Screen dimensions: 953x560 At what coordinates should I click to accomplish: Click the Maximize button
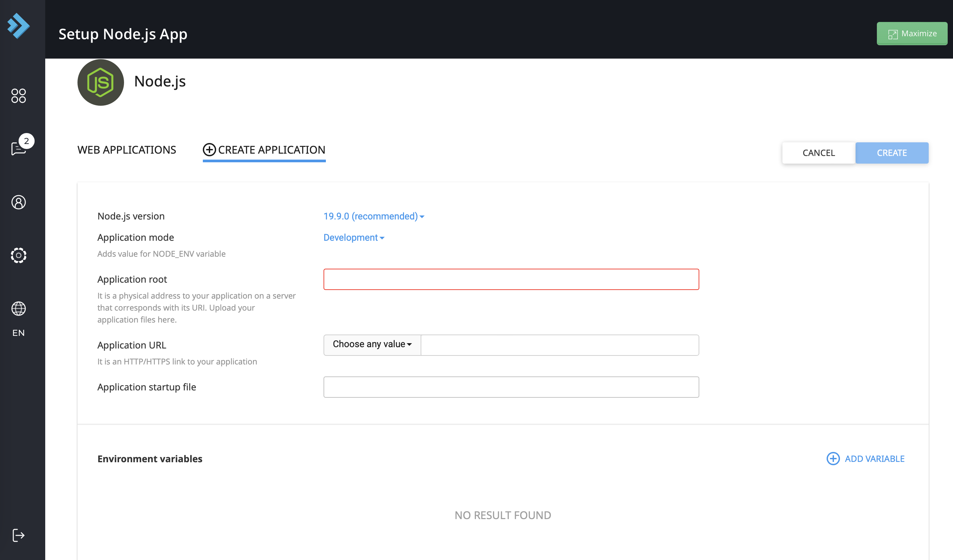[x=912, y=33]
